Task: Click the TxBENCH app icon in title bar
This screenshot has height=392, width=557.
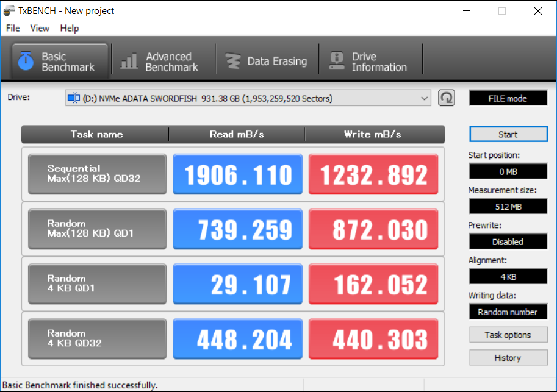Action: tap(10, 10)
